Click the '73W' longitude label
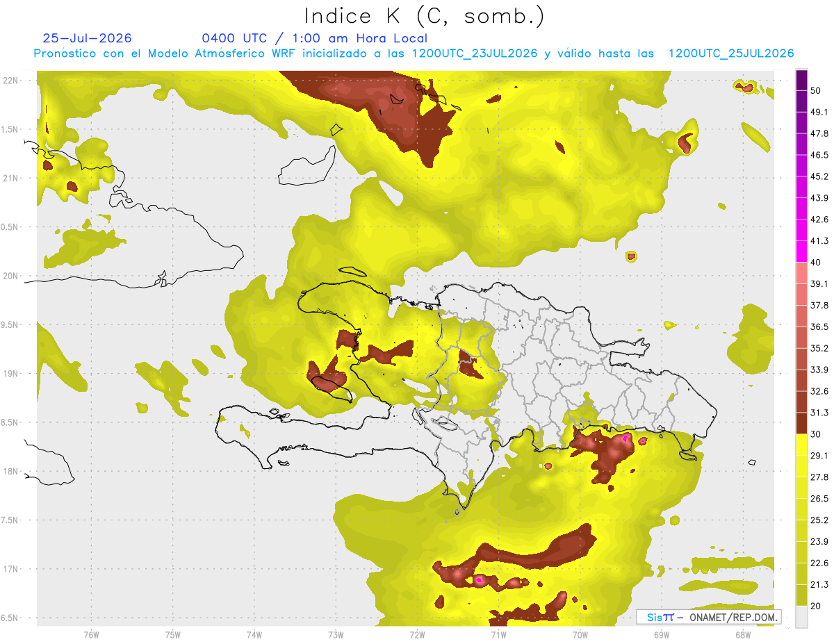The width and height of the screenshot is (834, 644). [x=336, y=635]
